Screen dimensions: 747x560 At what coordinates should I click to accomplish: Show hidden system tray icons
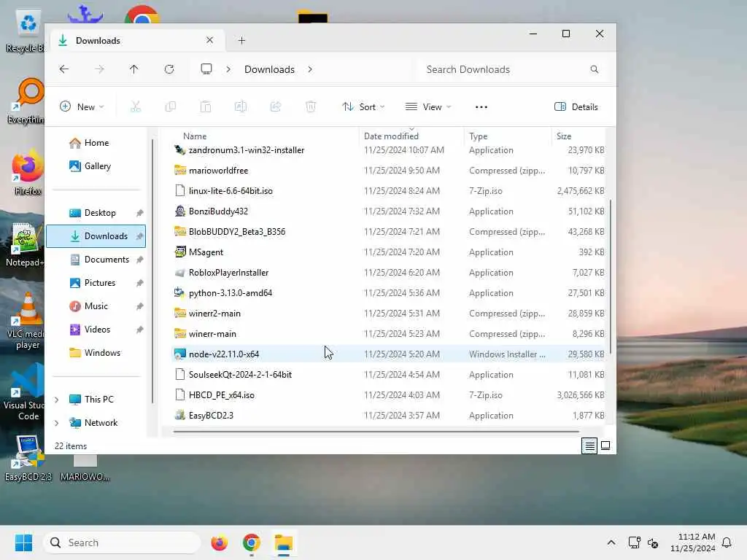(611, 542)
